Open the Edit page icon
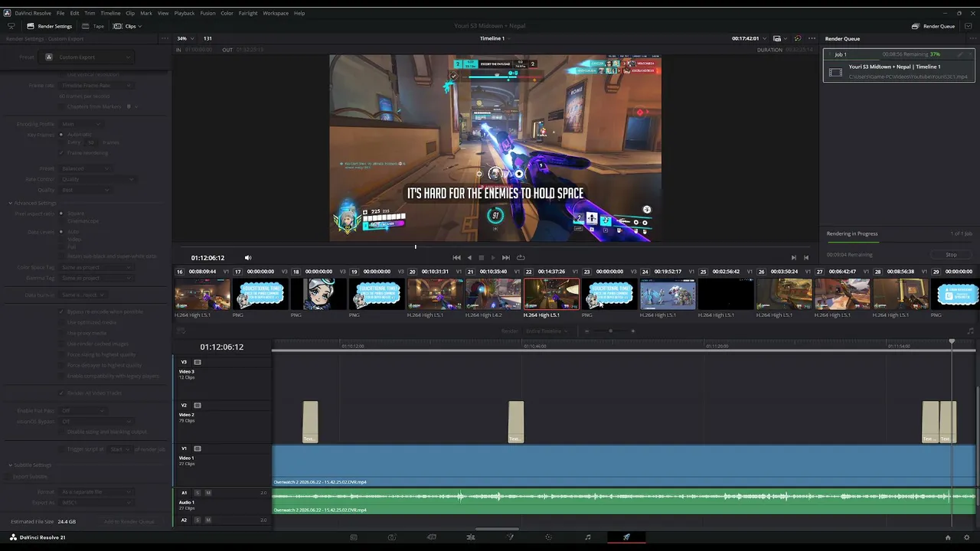The width and height of the screenshot is (980, 551). [432, 537]
